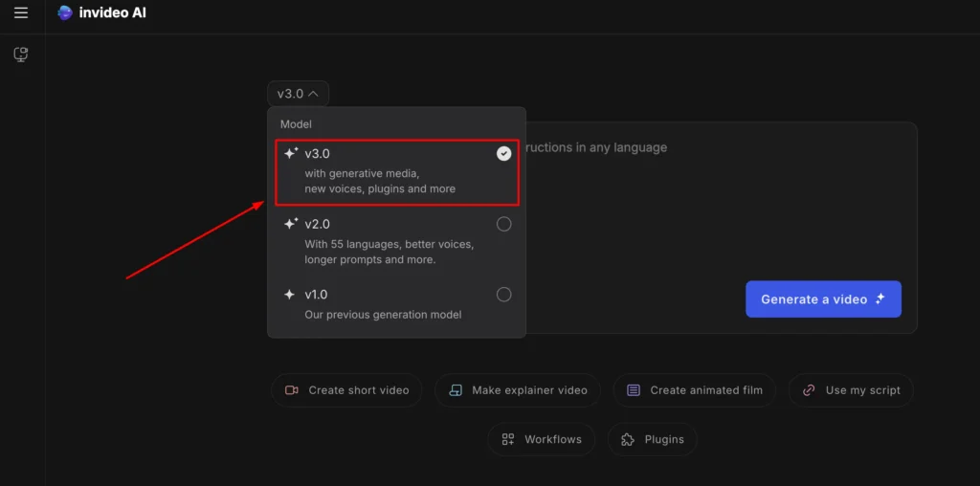The width and height of the screenshot is (980, 486).
Task: Click the Create animated film chip
Action: [695, 390]
